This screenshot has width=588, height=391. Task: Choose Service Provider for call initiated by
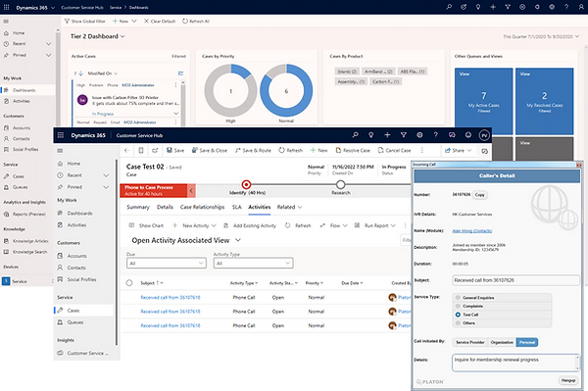[x=469, y=342]
